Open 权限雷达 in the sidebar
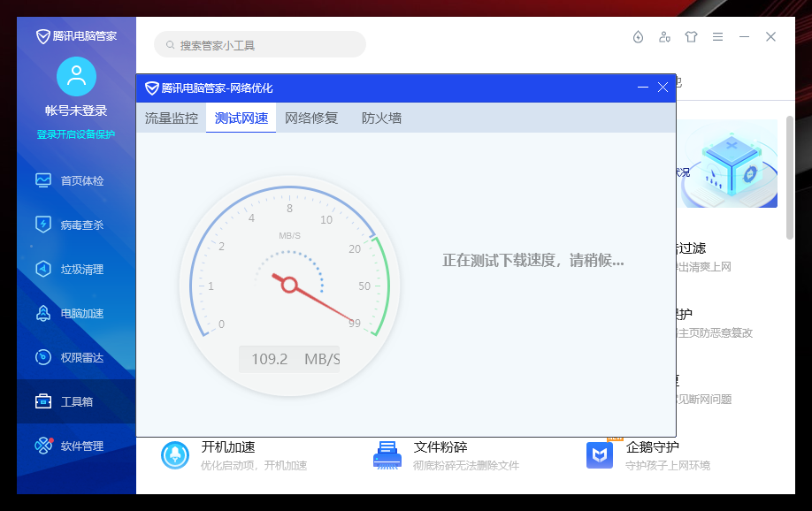Viewport: 812px width, 511px height. pos(76,357)
